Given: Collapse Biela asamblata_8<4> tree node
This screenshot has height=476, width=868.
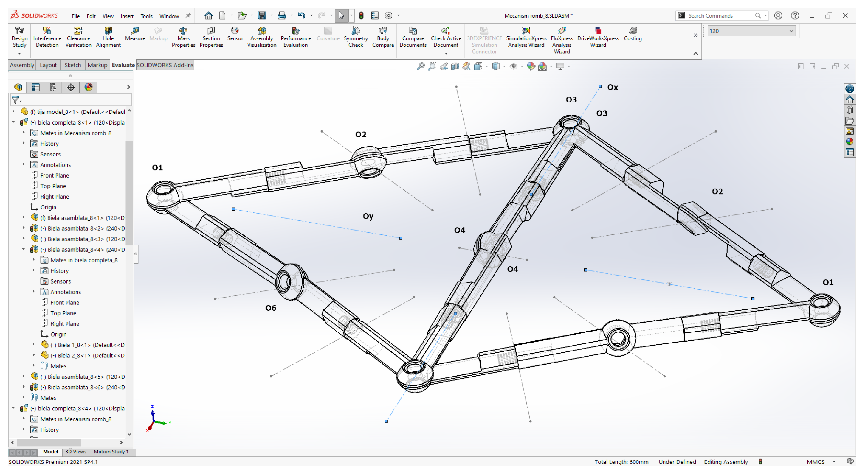Looking at the screenshot, I should point(24,249).
